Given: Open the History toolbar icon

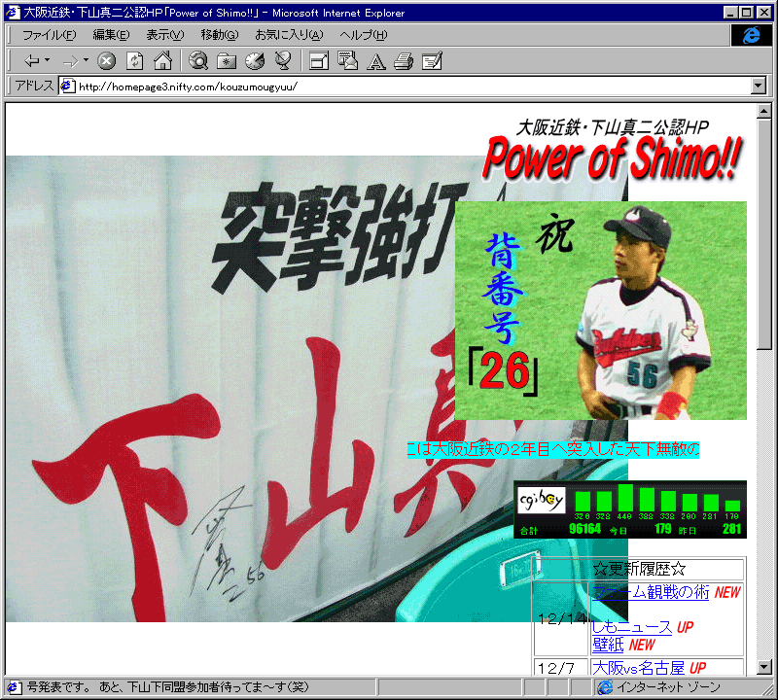Looking at the screenshot, I should pos(255,61).
